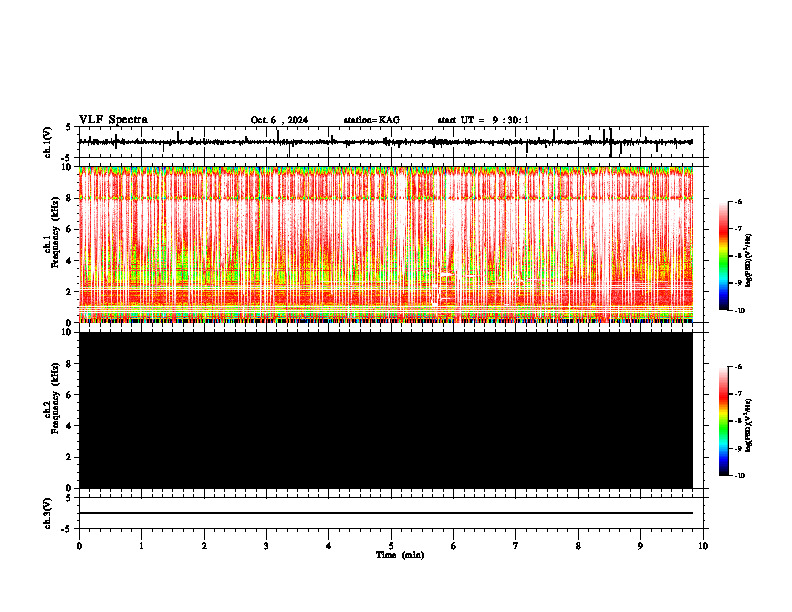Click the ch.1 colored spectrogram panel
The width and height of the screenshot is (792, 612).
(386, 244)
